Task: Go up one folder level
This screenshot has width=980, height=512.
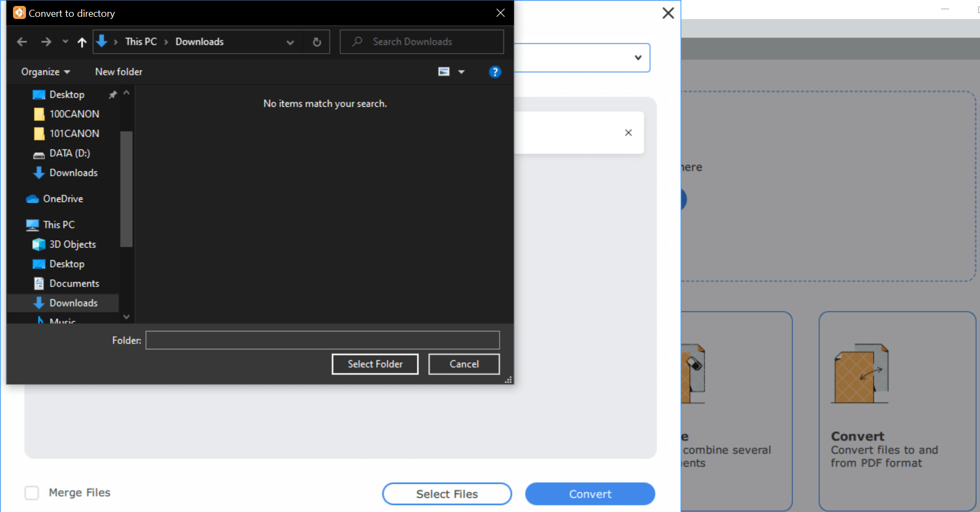Action: coord(81,42)
